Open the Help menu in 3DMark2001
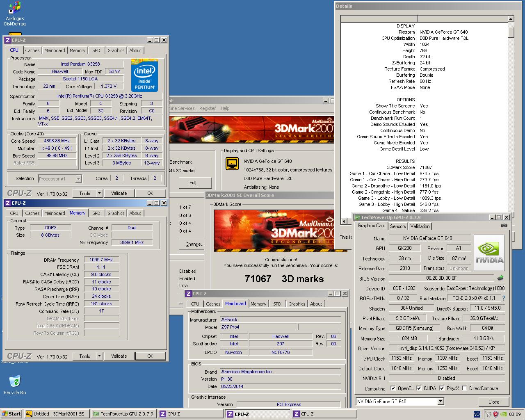This screenshot has width=525, height=420. (x=225, y=108)
